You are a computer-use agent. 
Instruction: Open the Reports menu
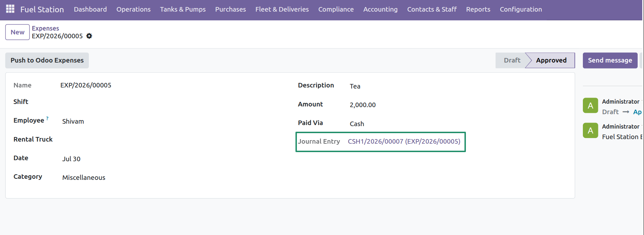pyautogui.click(x=478, y=9)
